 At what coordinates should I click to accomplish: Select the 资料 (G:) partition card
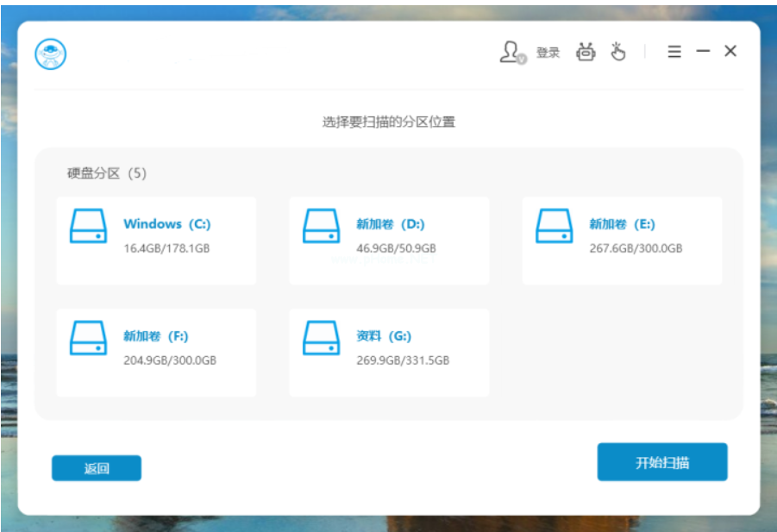[389, 351]
